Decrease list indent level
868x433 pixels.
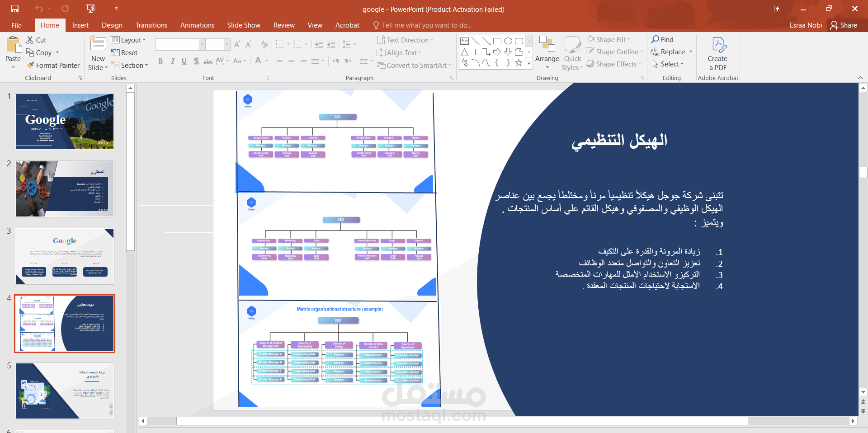tap(319, 44)
